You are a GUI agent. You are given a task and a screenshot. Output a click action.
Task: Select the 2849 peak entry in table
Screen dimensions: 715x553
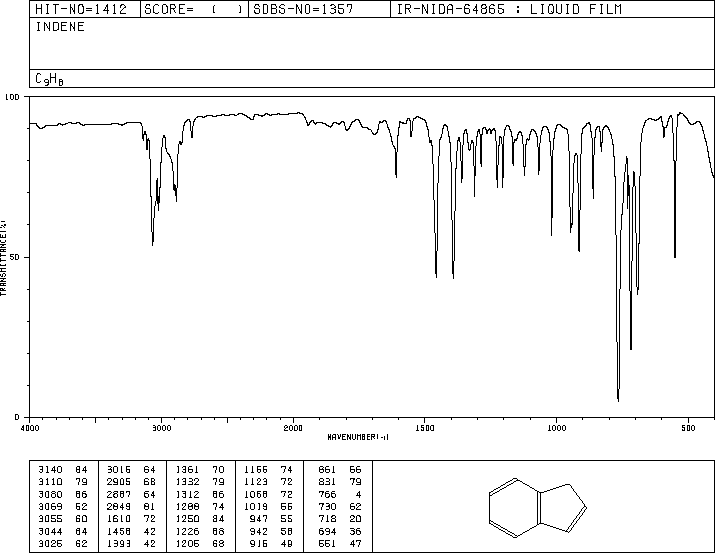point(131,506)
